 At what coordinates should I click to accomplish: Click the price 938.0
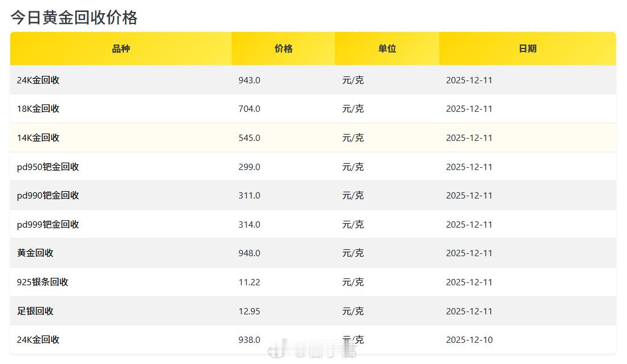point(249,340)
